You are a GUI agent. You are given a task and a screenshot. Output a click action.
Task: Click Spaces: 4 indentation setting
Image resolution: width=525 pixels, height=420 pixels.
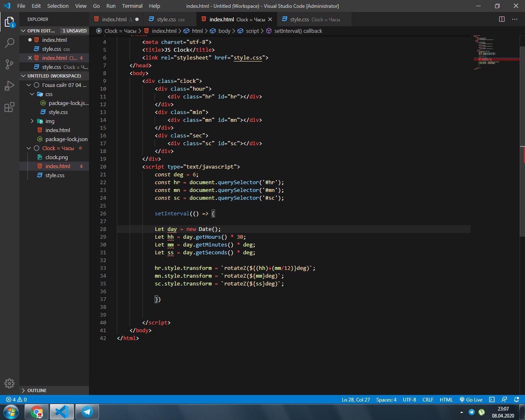pyautogui.click(x=386, y=399)
